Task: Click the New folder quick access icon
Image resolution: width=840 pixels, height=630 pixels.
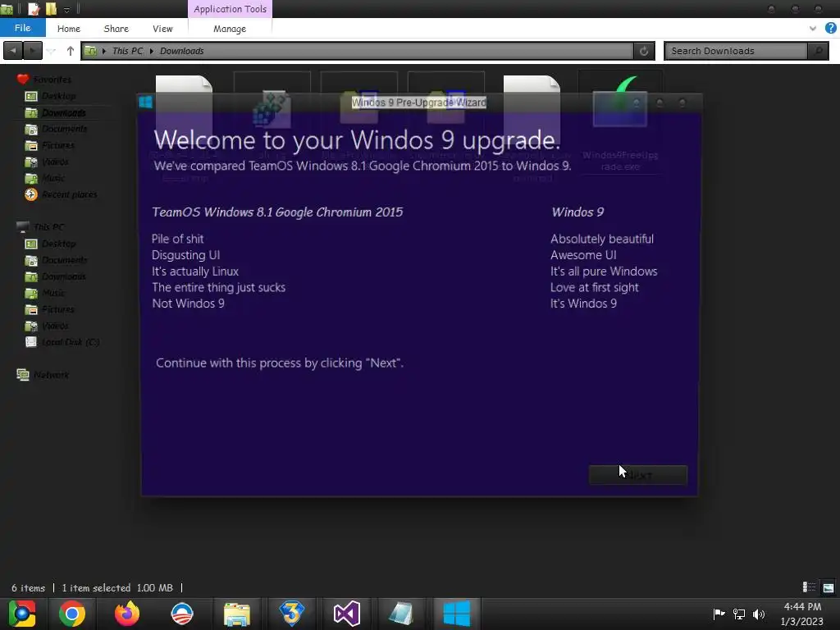Action: click(51, 8)
